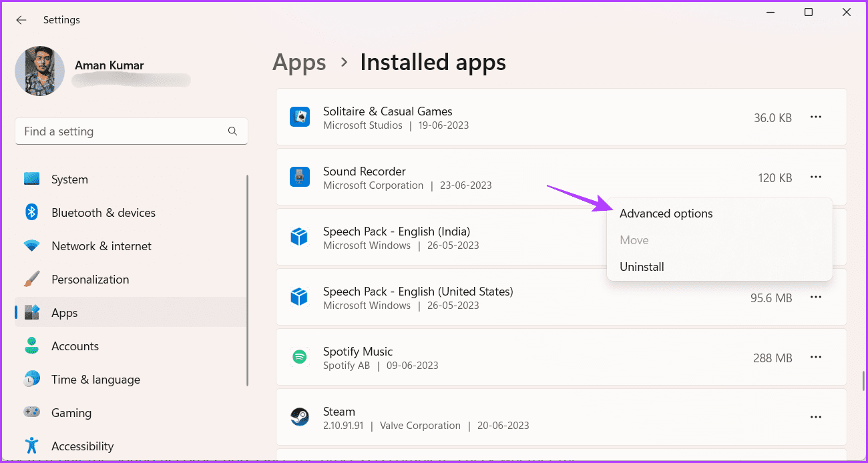868x463 pixels.
Task: Click the Speech Pack English (United States) icon
Action: tap(299, 297)
